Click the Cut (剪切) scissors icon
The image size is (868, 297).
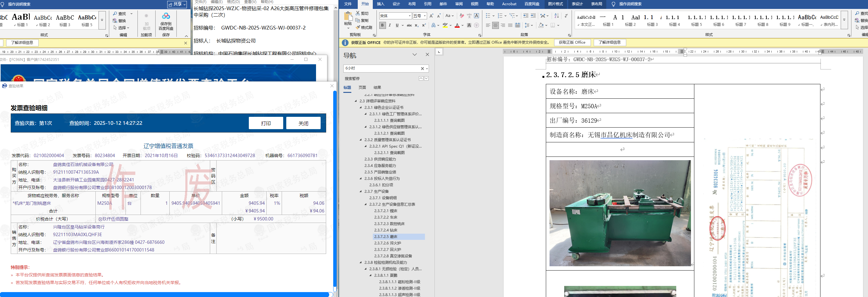pyautogui.click(x=358, y=13)
